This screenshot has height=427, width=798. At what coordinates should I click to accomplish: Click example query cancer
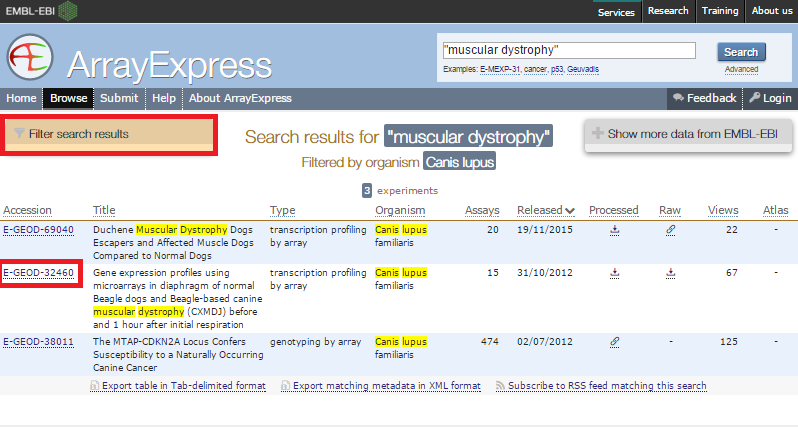(x=535, y=69)
